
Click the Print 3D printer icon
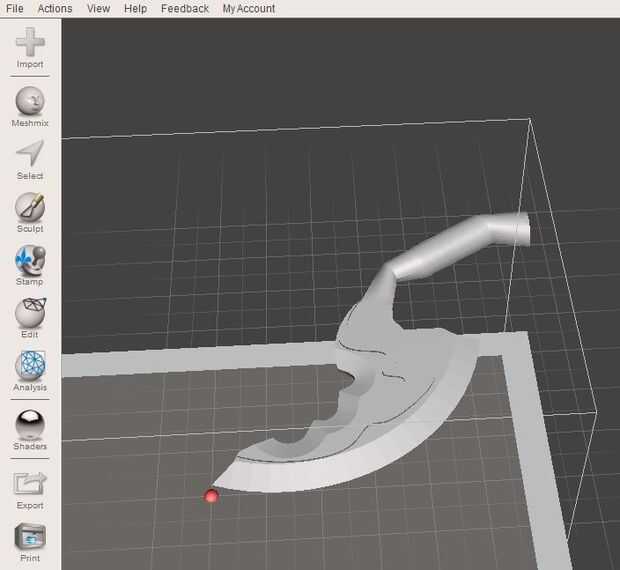click(30, 537)
